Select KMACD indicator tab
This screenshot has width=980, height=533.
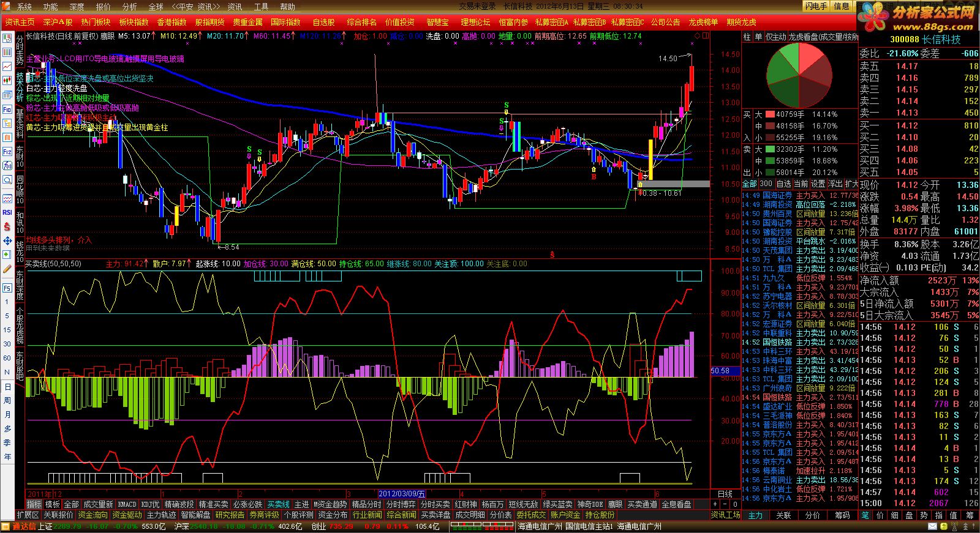[x=127, y=504]
